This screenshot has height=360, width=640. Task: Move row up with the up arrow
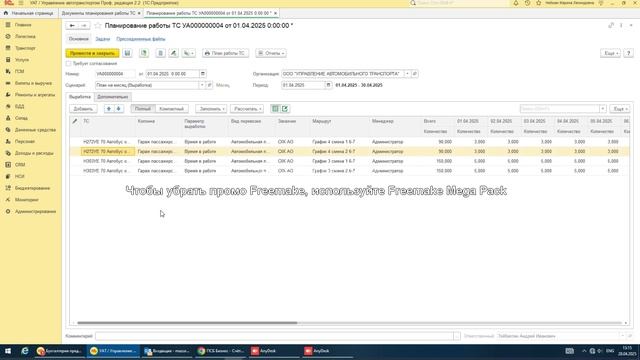coord(109,109)
